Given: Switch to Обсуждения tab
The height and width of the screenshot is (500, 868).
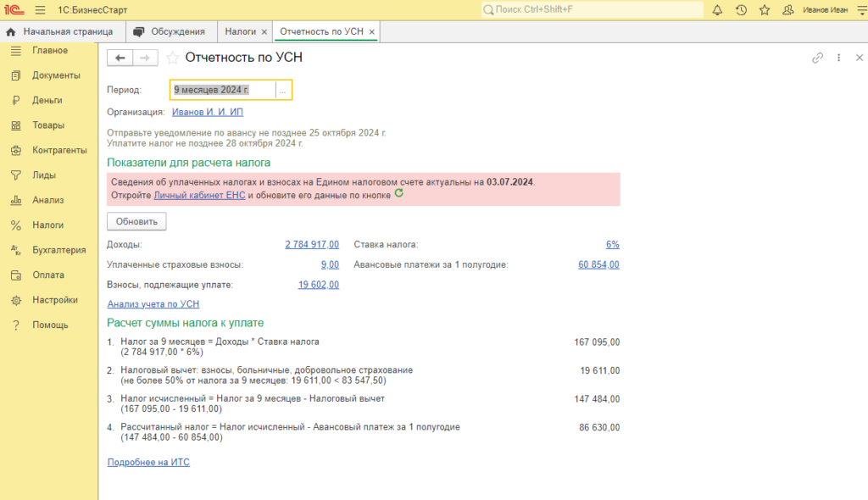Looking at the screenshot, I should point(171,31).
